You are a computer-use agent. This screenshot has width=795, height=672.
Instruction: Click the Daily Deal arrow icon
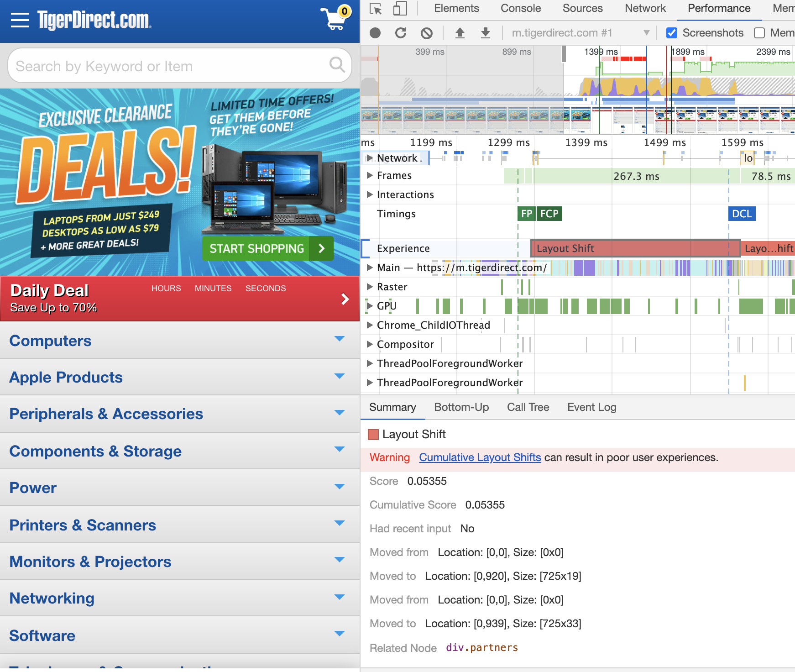(345, 299)
